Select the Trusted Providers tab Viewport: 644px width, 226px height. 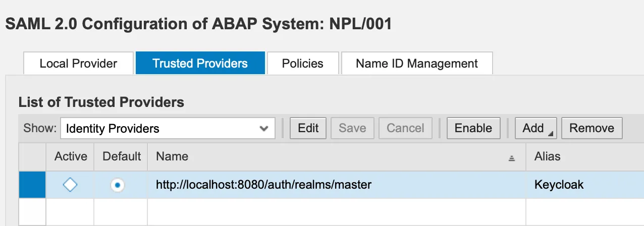tap(200, 64)
